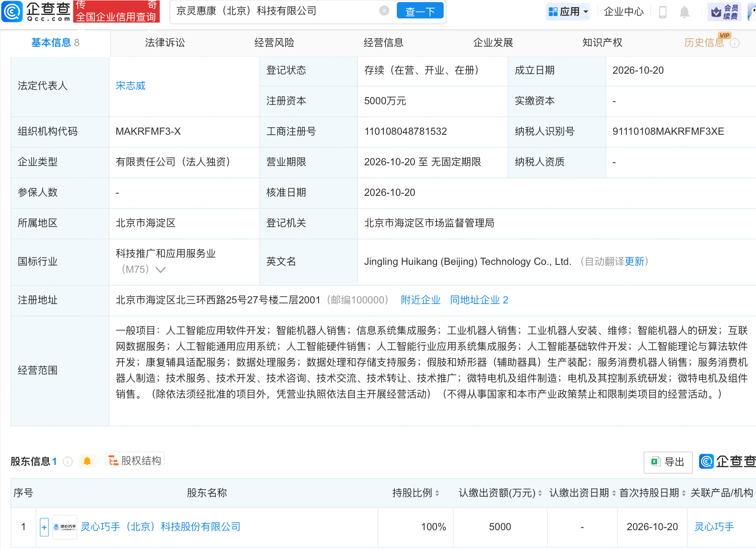
Task: Switch to the 基本信息 tab
Action: (55, 43)
